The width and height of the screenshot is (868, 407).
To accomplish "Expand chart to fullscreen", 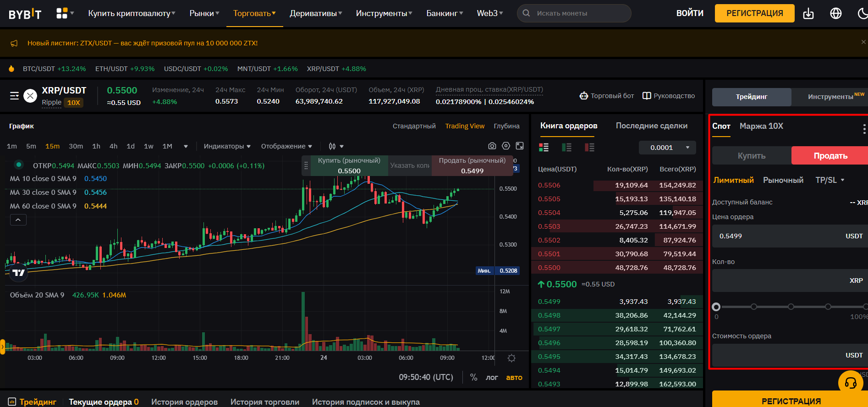I will (520, 146).
